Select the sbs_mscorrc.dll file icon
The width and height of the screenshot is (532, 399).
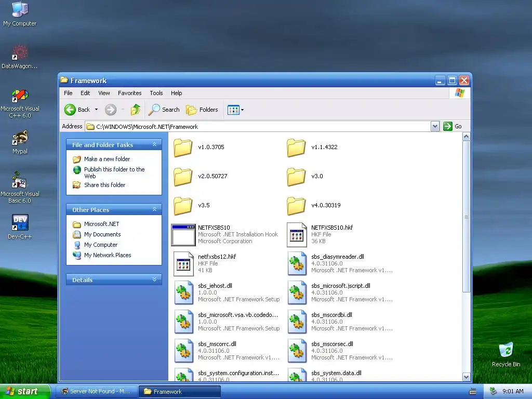tap(183, 351)
